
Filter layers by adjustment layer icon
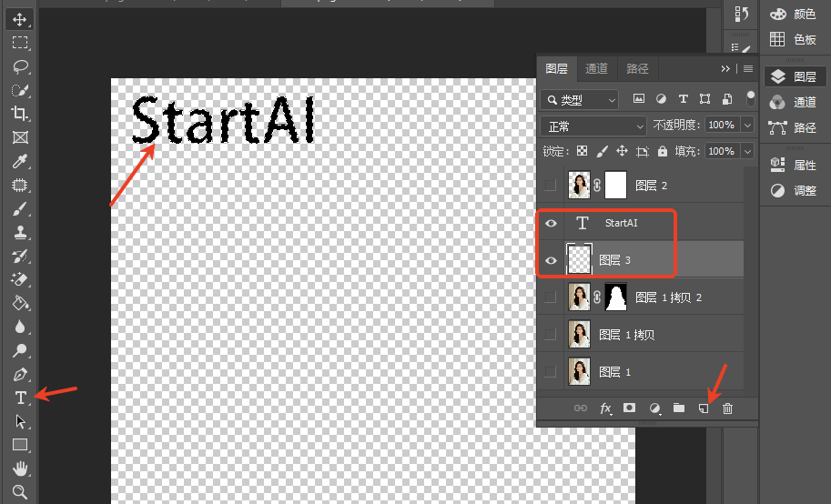pyautogui.click(x=661, y=98)
